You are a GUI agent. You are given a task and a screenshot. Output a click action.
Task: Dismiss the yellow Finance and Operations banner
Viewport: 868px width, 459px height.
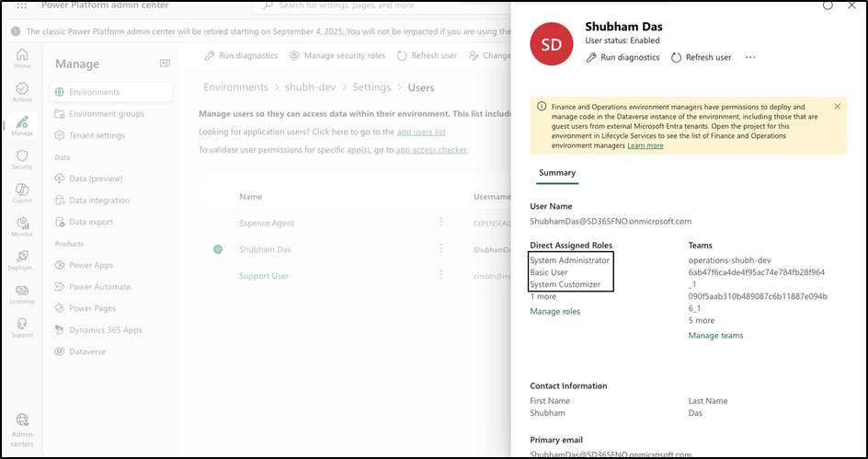pyautogui.click(x=837, y=107)
